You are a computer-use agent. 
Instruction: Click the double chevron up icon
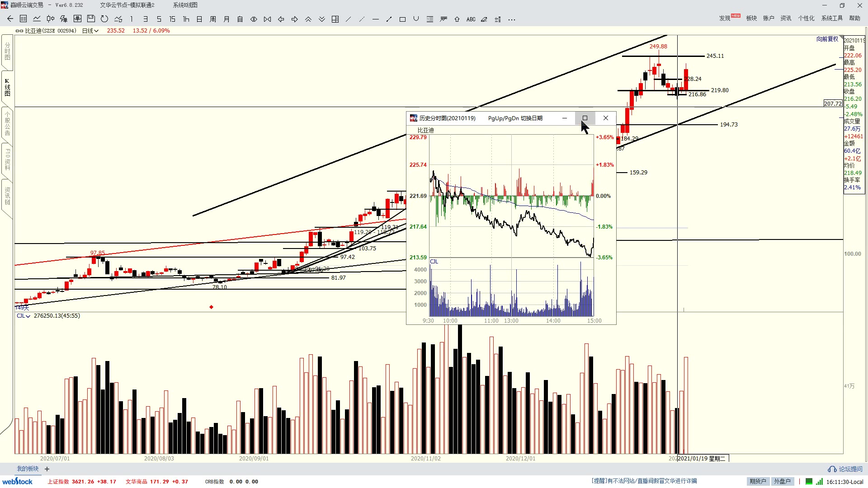point(308,19)
